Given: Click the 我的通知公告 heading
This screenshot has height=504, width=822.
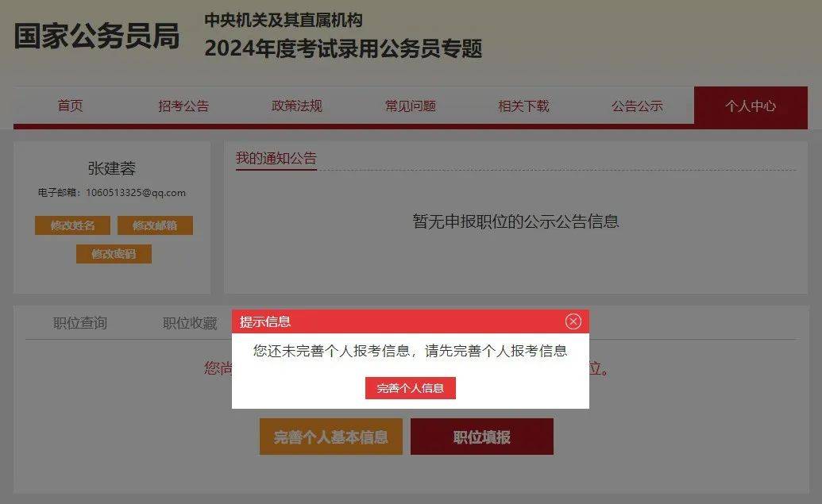Looking at the screenshot, I should click(276, 158).
